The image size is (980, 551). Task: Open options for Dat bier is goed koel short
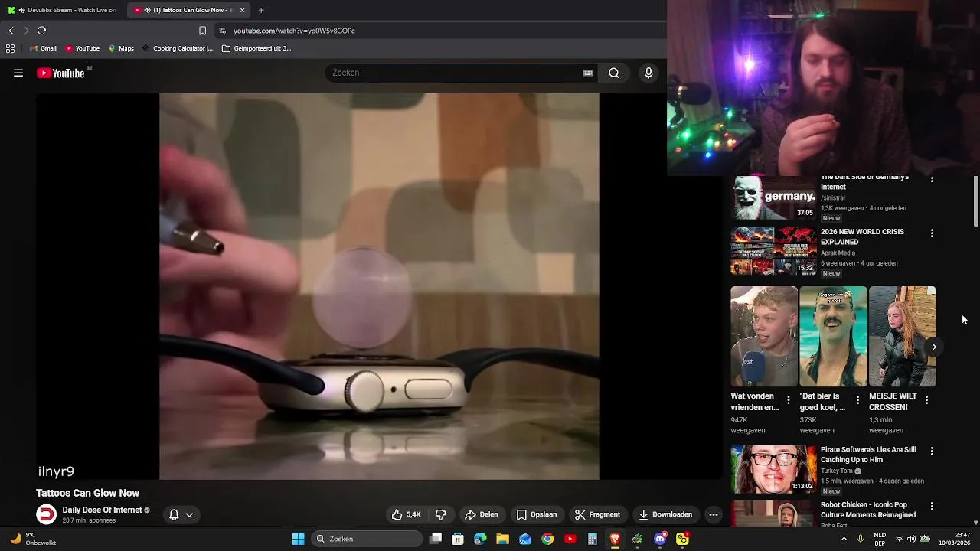click(x=857, y=399)
